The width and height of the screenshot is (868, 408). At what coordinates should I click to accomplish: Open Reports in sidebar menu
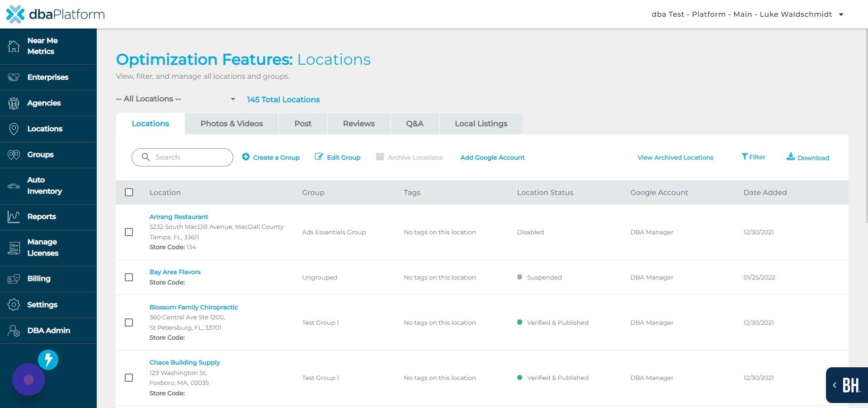click(x=48, y=217)
